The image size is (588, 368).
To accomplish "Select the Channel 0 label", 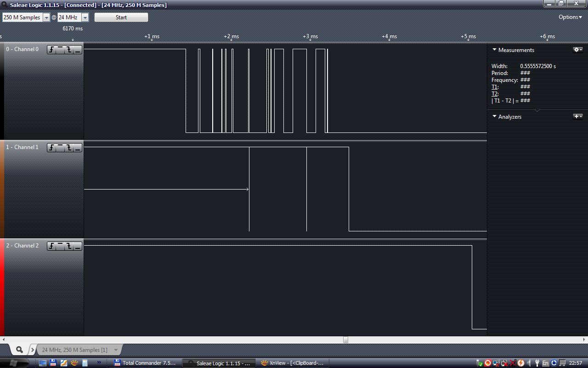I will pos(22,49).
